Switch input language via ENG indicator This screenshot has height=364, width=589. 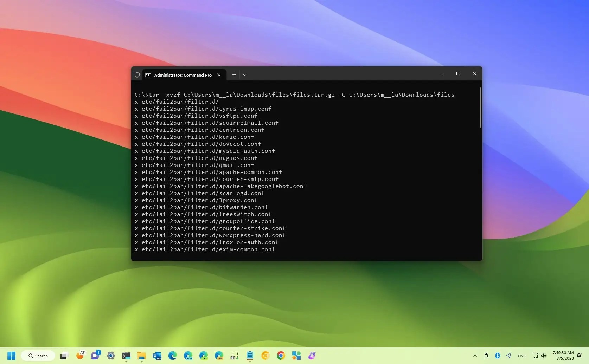coord(522,356)
